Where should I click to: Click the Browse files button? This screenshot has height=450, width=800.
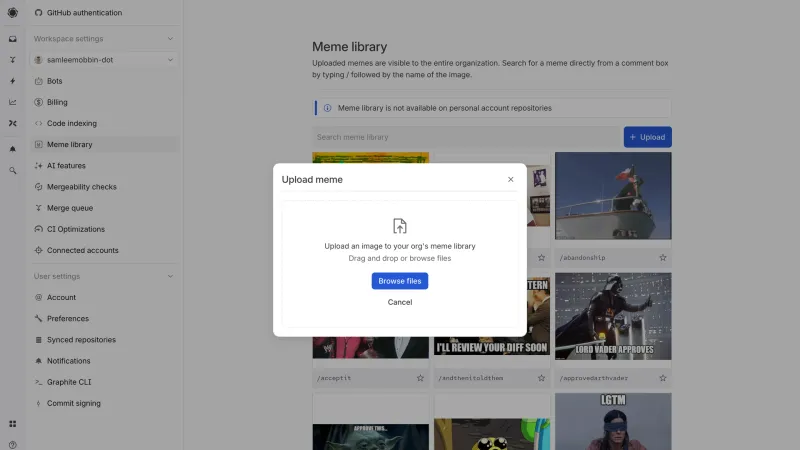399,281
